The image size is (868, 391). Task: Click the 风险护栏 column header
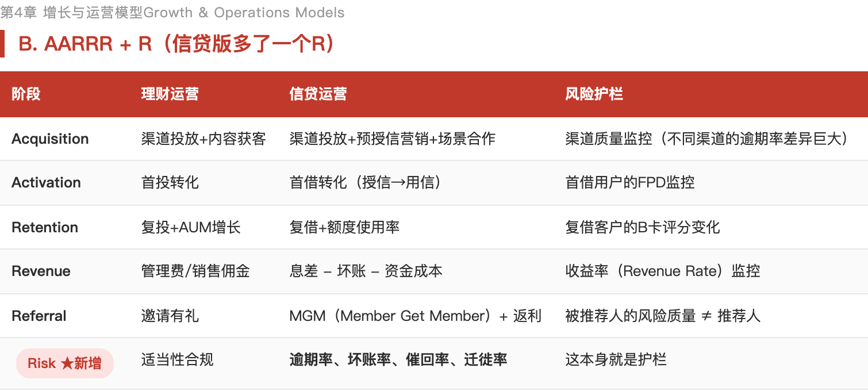click(x=594, y=94)
